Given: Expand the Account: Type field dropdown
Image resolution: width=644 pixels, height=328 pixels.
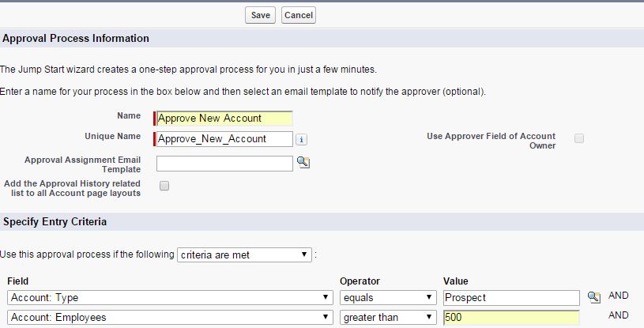Looking at the screenshot, I should coord(168,297).
